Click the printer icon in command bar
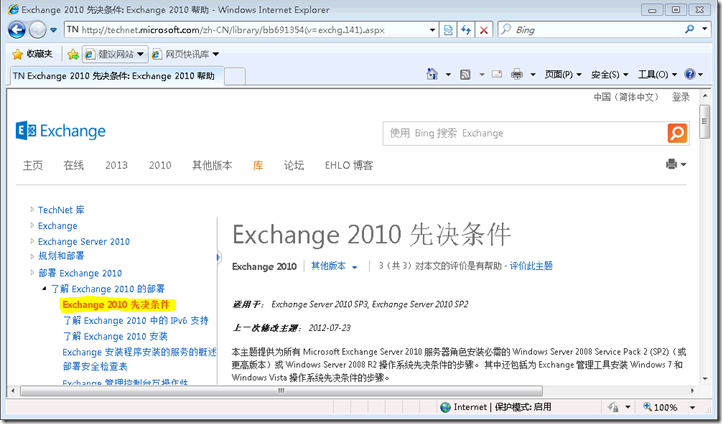722x424 pixels. click(x=517, y=74)
